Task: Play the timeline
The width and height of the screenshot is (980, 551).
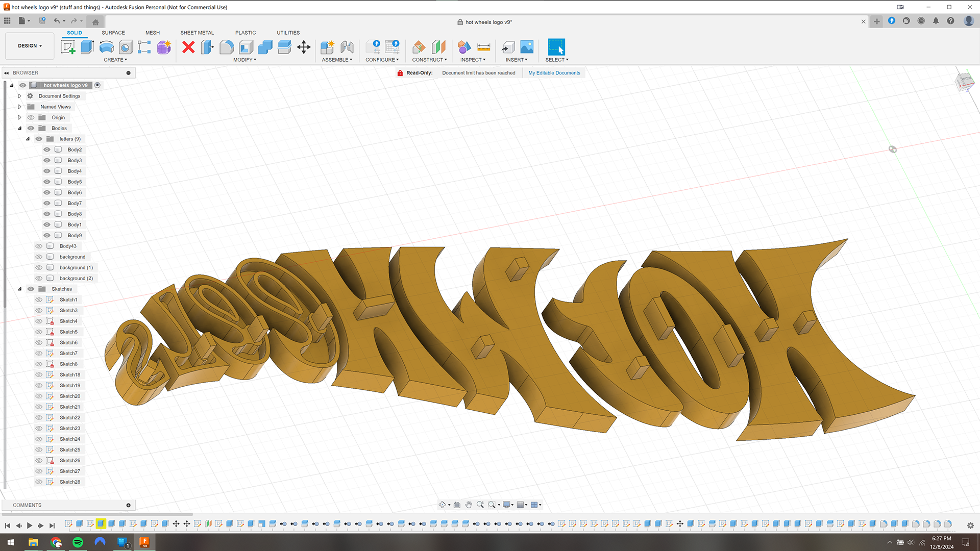Action: click(30, 525)
